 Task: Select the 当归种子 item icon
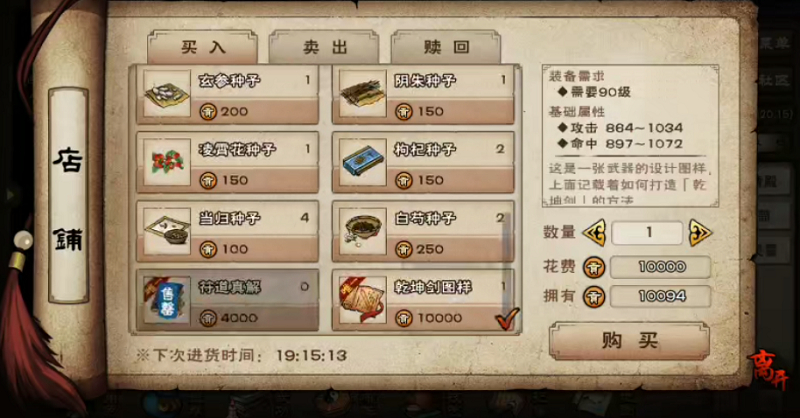click(167, 231)
